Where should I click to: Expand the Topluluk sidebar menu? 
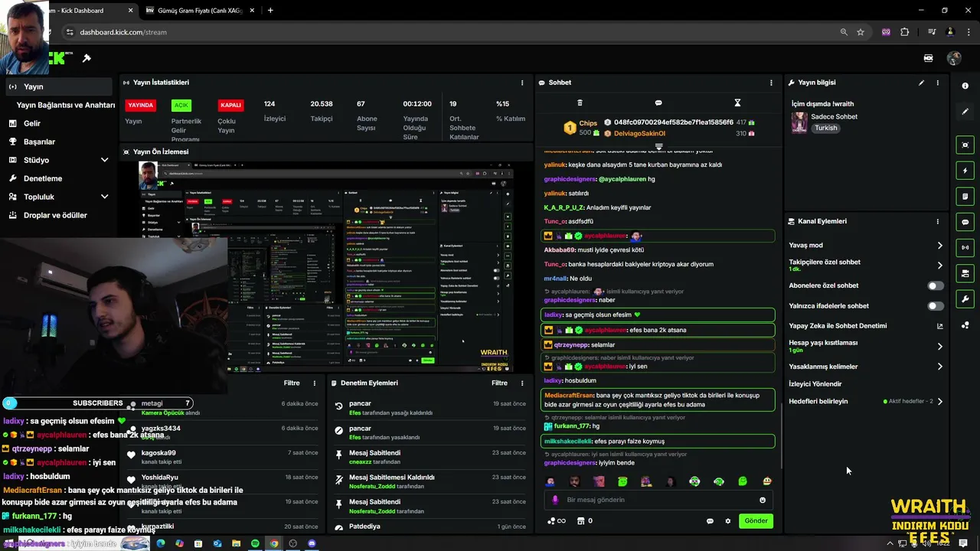coord(104,197)
